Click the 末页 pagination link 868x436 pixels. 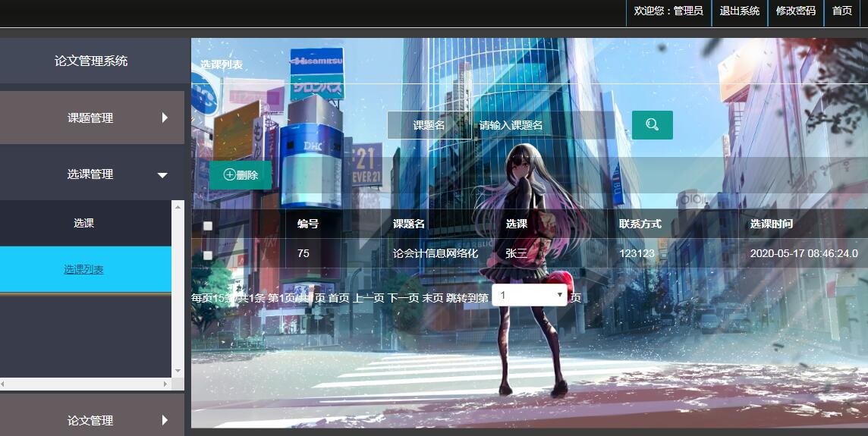point(433,298)
